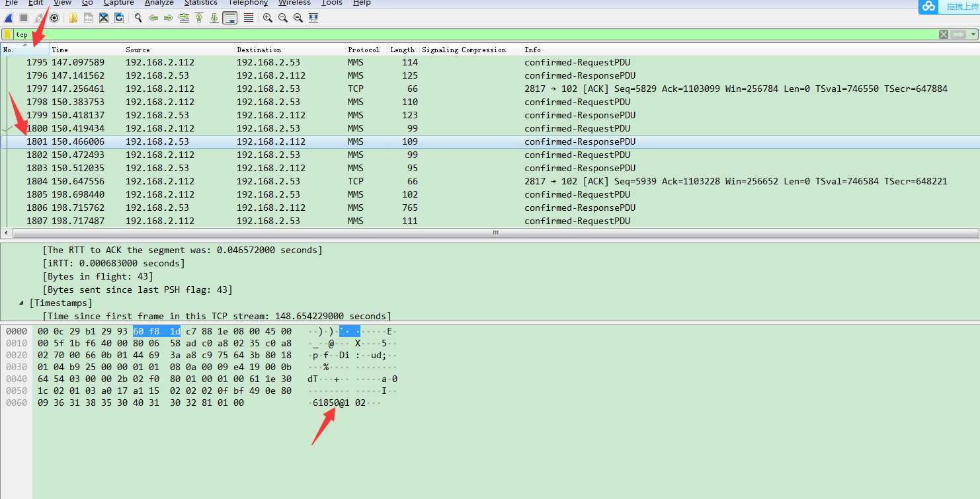Toggle auto scroll during live capture
Viewport: 980px width, 499px height.
230,18
